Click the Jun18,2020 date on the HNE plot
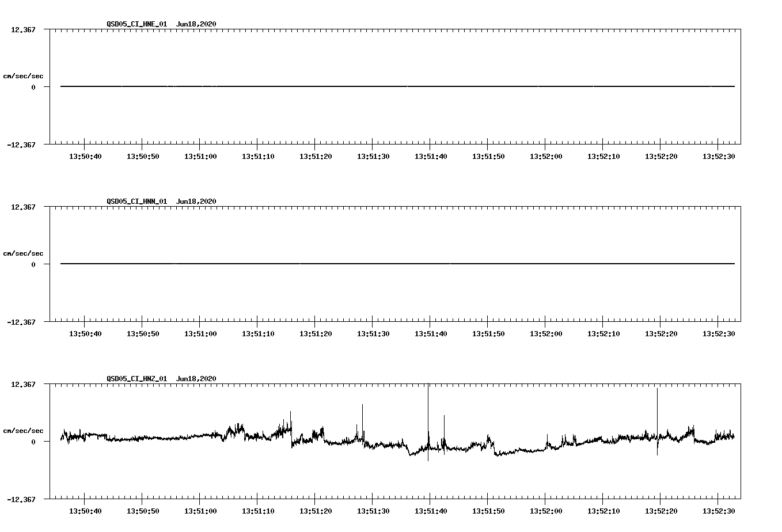Screen dimensions: 782x532 click(196, 24)
